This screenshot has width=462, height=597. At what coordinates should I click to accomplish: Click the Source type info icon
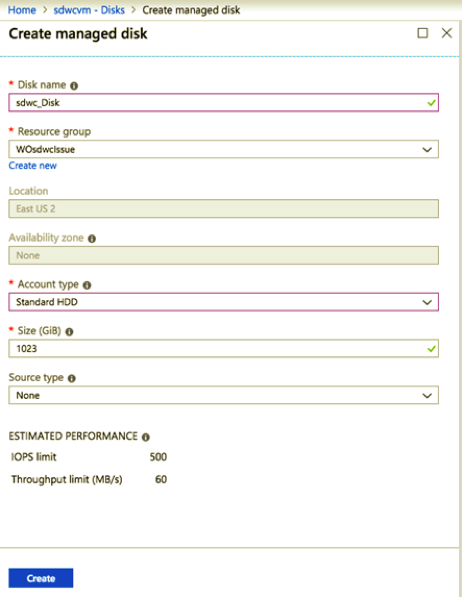coord(72,378)
